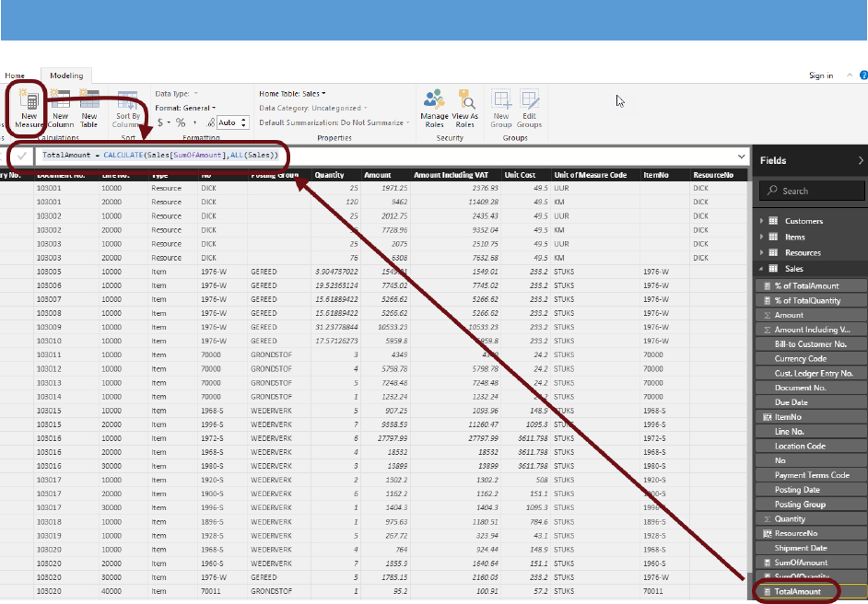Click the View As Roles icon

(x=465, y=101)
